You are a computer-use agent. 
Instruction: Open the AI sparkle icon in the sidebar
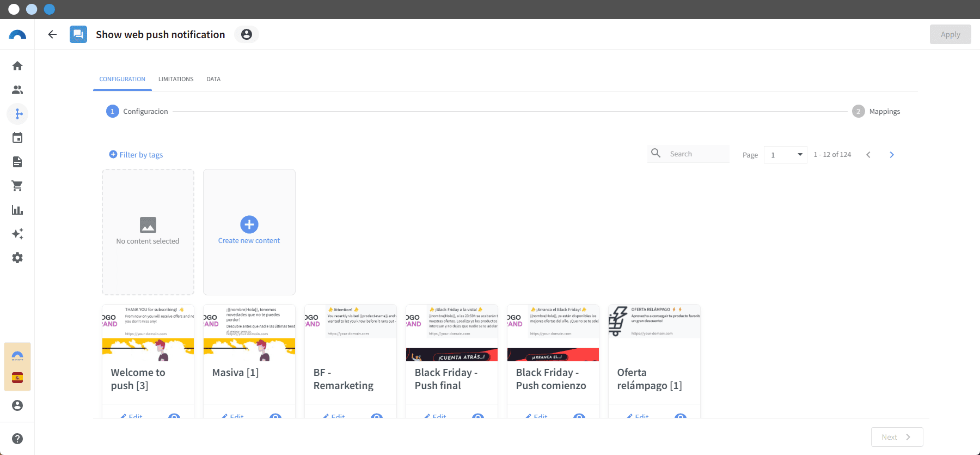[x=17, y=234]
